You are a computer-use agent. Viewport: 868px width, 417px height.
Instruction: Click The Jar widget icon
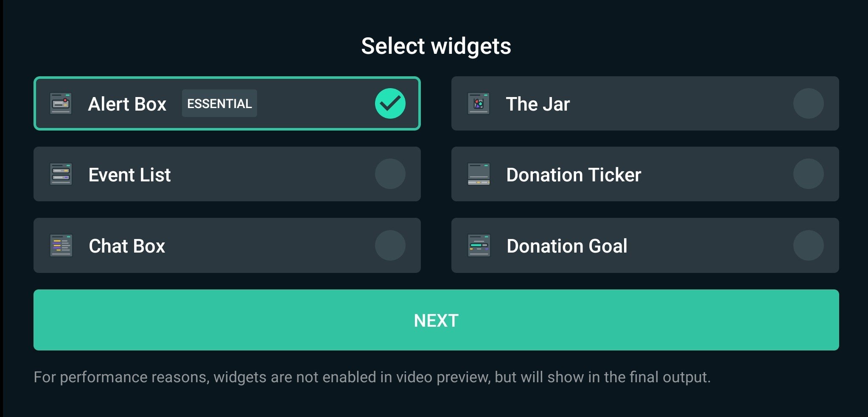[x=479, y=103]
